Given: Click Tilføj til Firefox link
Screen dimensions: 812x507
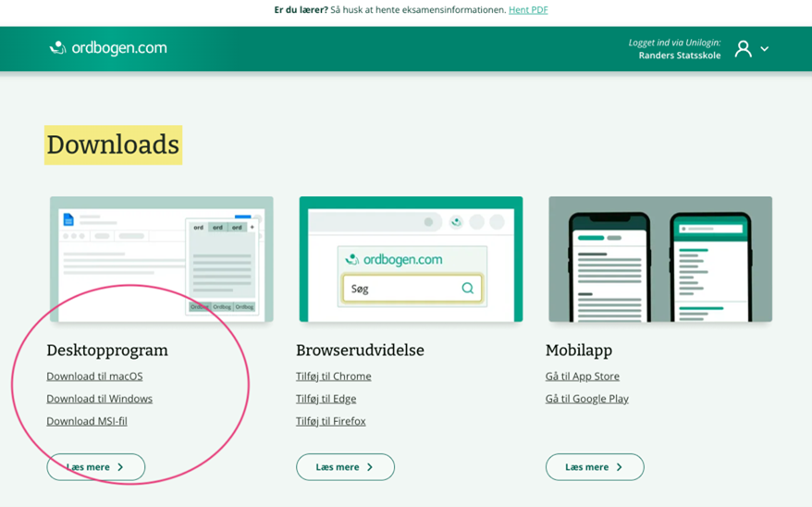Looking at the screenshot, I should click(x=331, y=421).
